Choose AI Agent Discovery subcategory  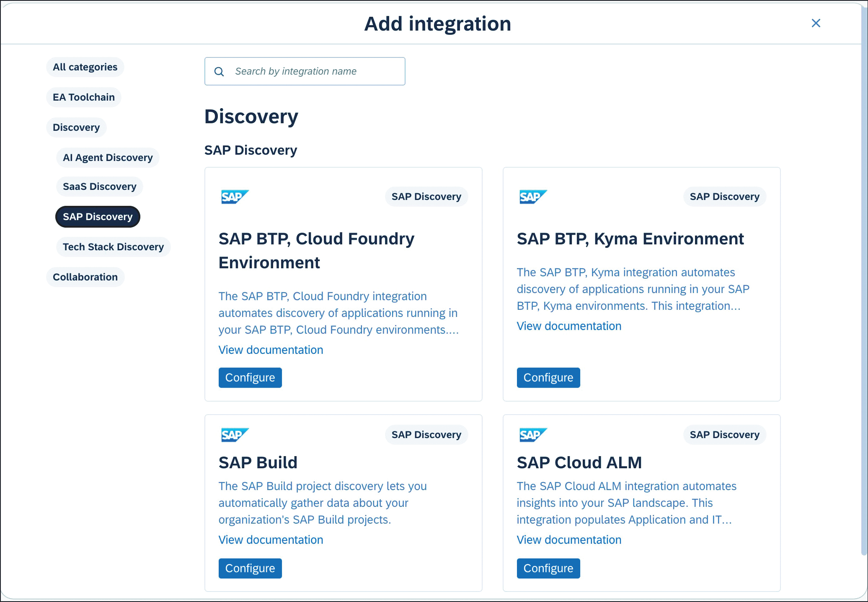click(108, 158)
